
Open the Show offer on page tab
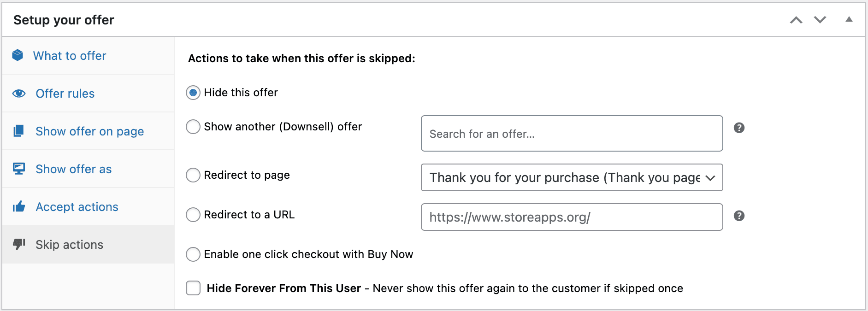[x=90, y=131]
